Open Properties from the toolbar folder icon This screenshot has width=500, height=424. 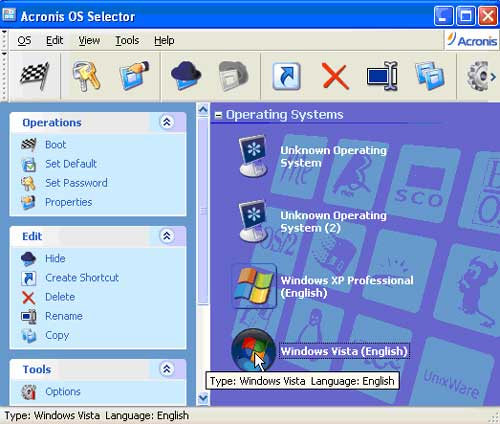pos(134,76)
